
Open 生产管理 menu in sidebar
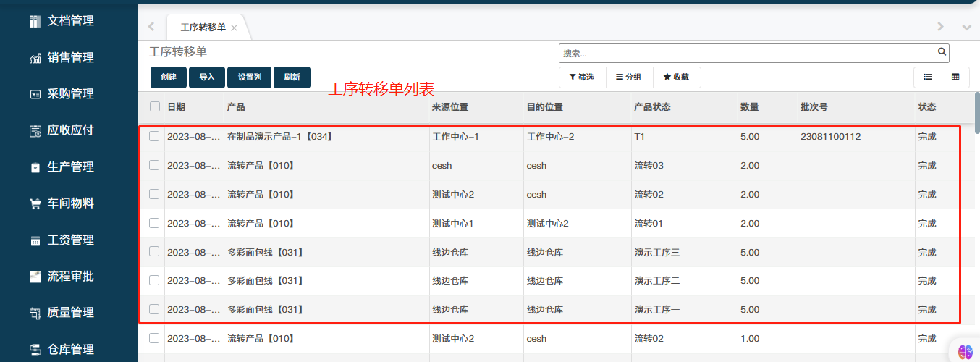click(x=70, y=167)
